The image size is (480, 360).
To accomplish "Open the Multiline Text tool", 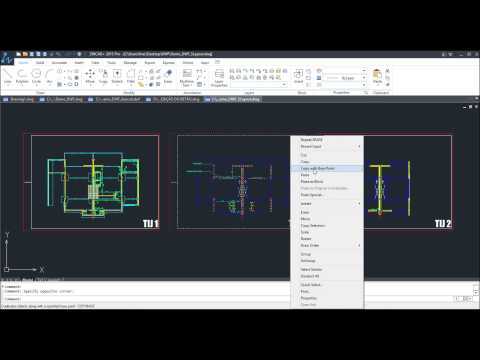I will pos(187,78).
